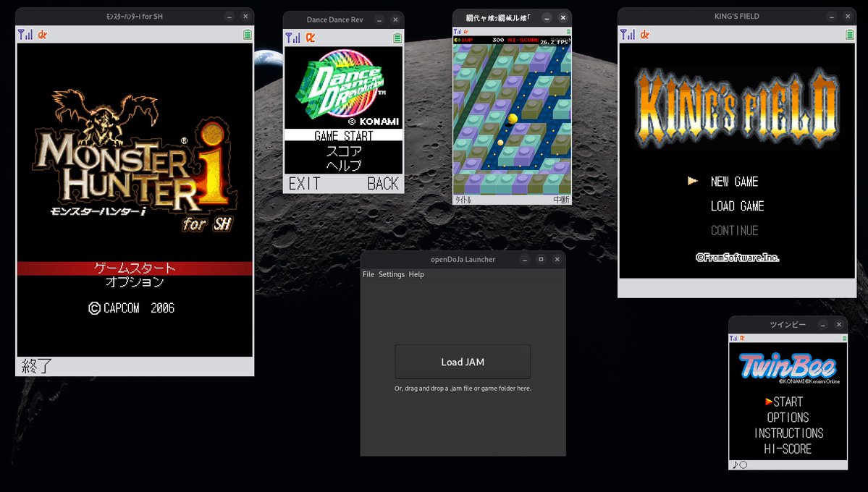The height and width of the screenshot is (492, 868).
Task: Click the TwinBee title logo
Action: coord(788,366)
